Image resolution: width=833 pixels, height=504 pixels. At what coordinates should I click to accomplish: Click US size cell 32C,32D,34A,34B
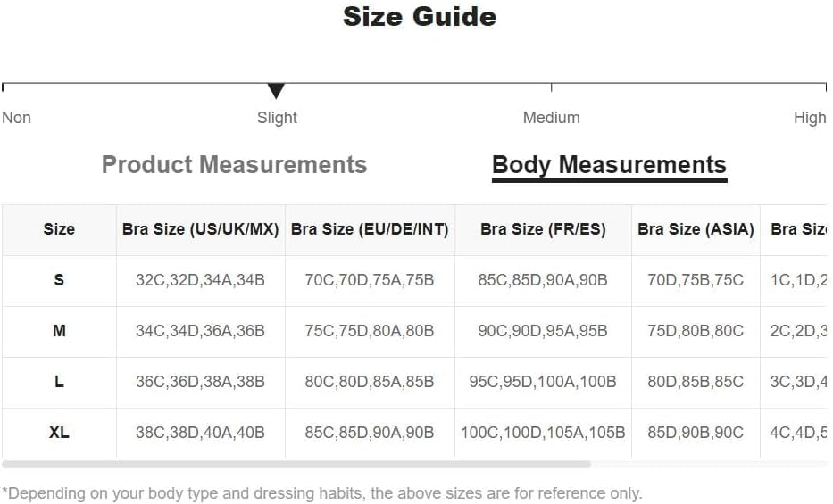(201, 280)
